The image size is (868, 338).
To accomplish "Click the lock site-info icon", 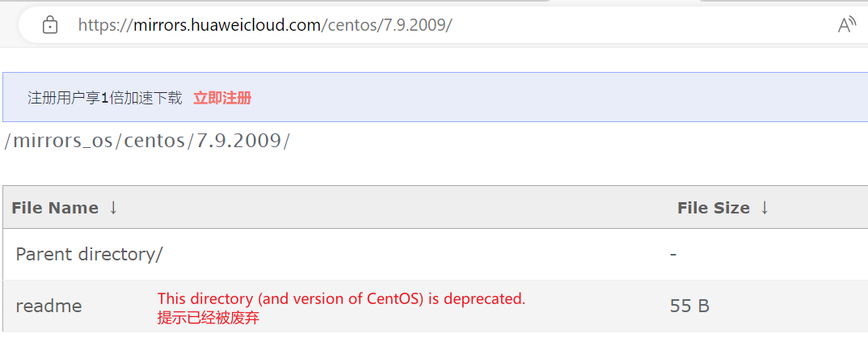I will [x=50, y=25].
